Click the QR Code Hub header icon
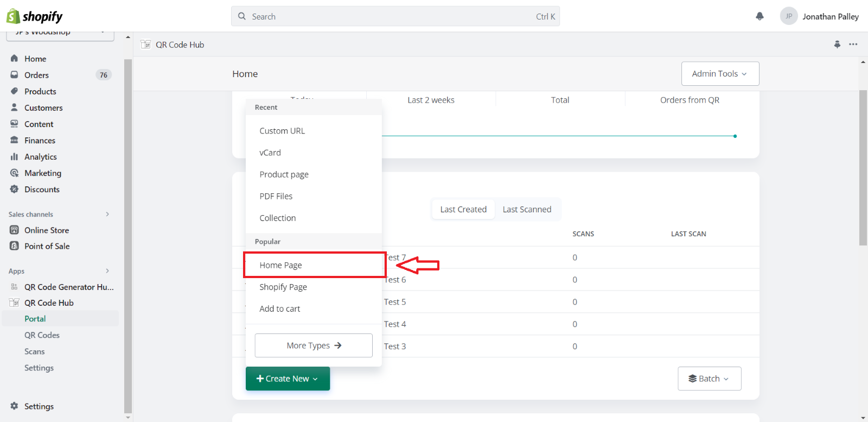 pyautogui.click(x=145, y=45)
